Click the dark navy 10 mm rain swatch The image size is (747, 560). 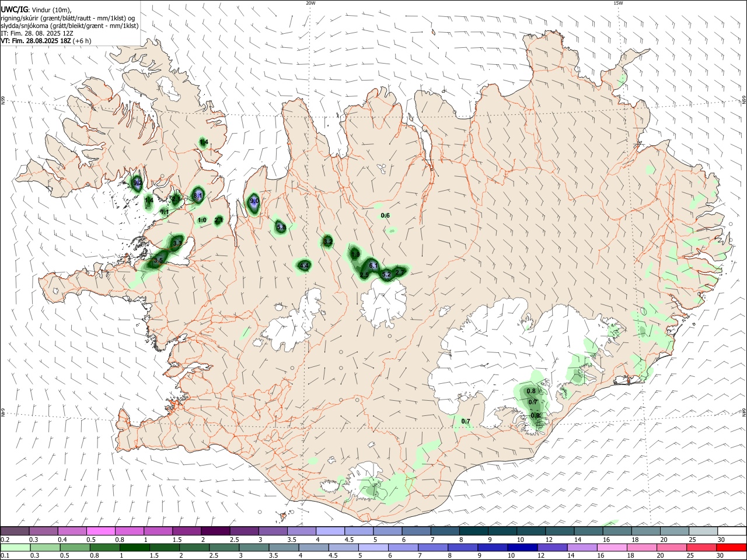point(521,547)
